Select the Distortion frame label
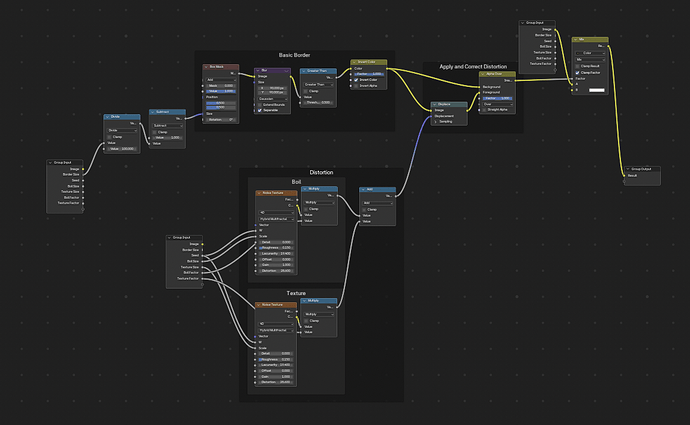The width and height of the screenshot is (690, 425). 321,172
